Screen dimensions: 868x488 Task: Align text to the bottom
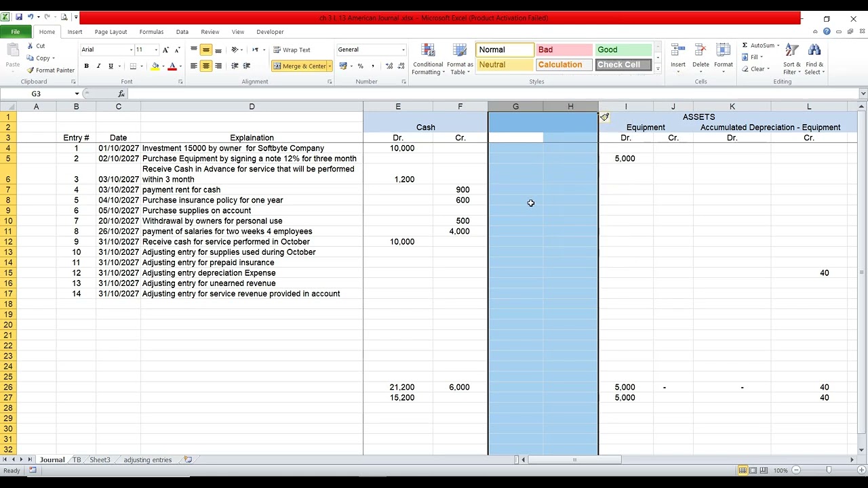(218, 49)
